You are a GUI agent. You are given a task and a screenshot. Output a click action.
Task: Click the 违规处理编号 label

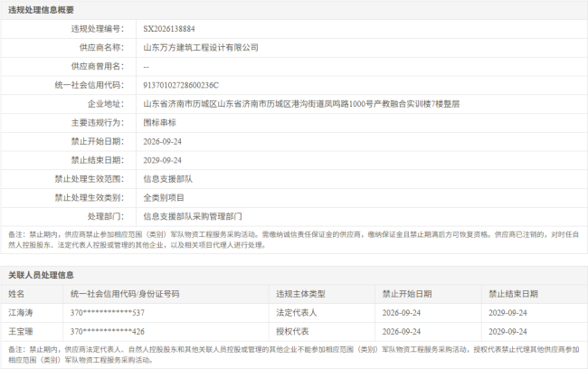98,29
